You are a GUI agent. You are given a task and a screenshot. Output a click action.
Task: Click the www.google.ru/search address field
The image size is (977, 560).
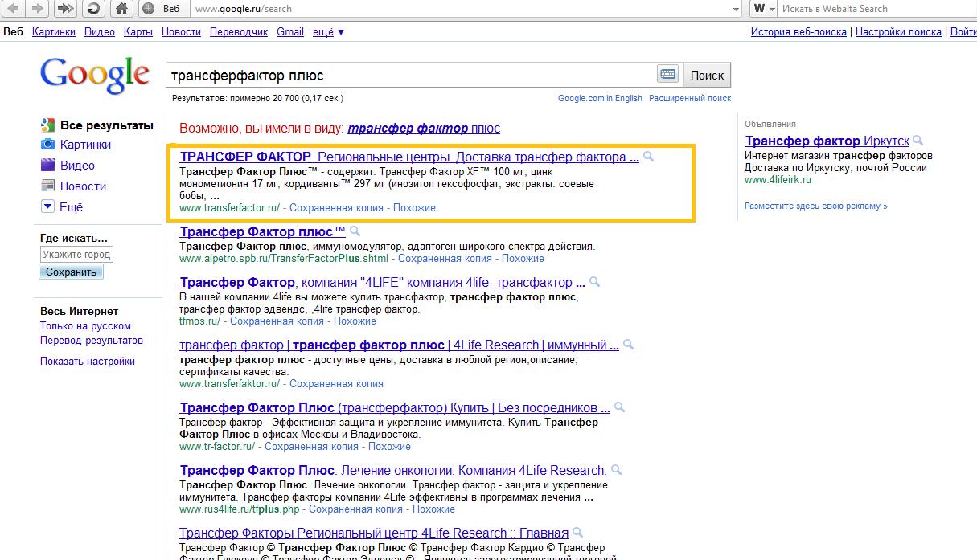(x=462, y=9)
